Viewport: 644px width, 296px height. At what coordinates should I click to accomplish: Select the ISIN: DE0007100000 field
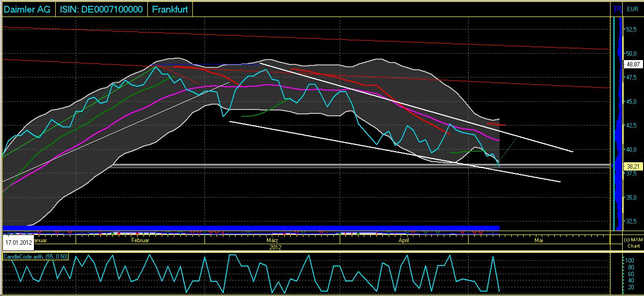(x=101, y=9)
